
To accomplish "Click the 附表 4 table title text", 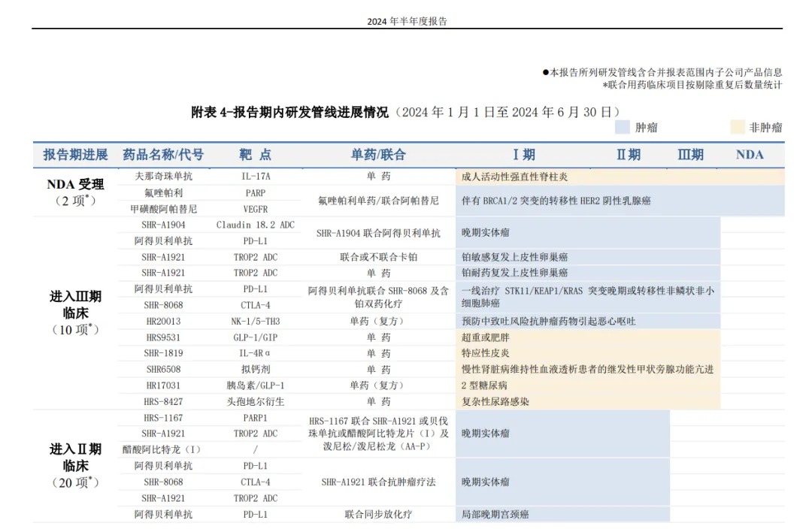I will click(x=289, y=112).
